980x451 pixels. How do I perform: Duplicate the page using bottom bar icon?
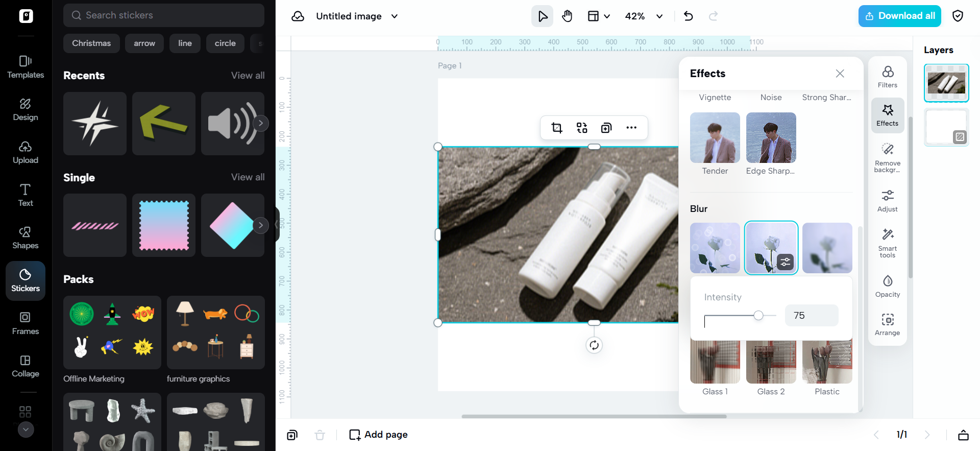(x=292, y=435)
